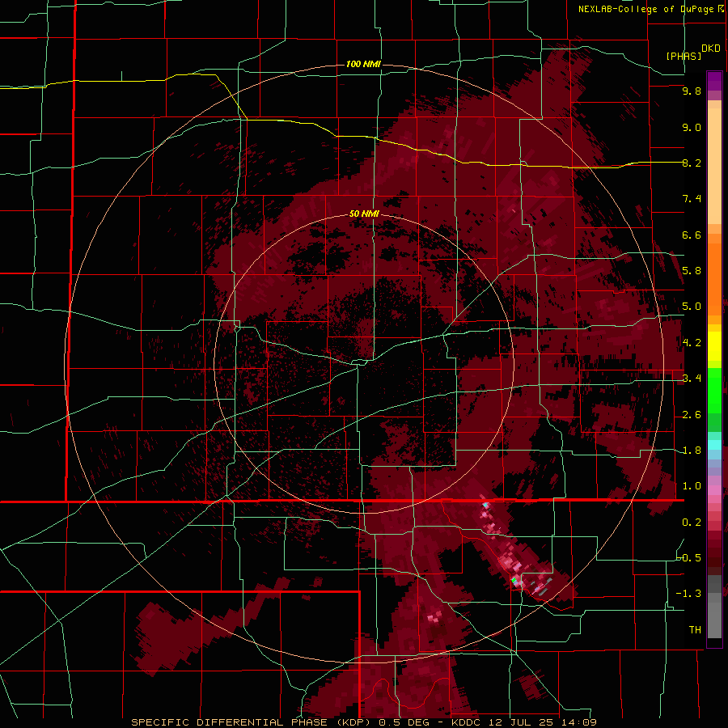Click the 5.8 value on the color scale
Image resolution: width=728 pixels, height=728 pixels.
[692, 271]
